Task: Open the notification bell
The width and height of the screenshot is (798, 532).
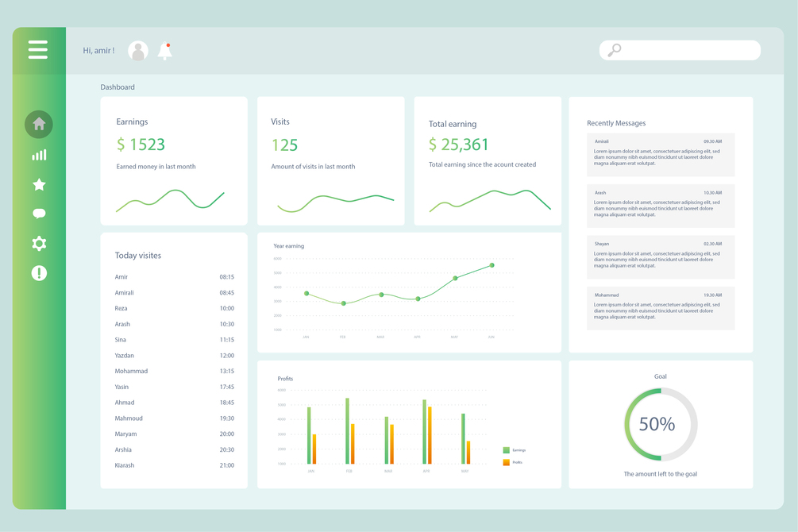Action: 165,51
